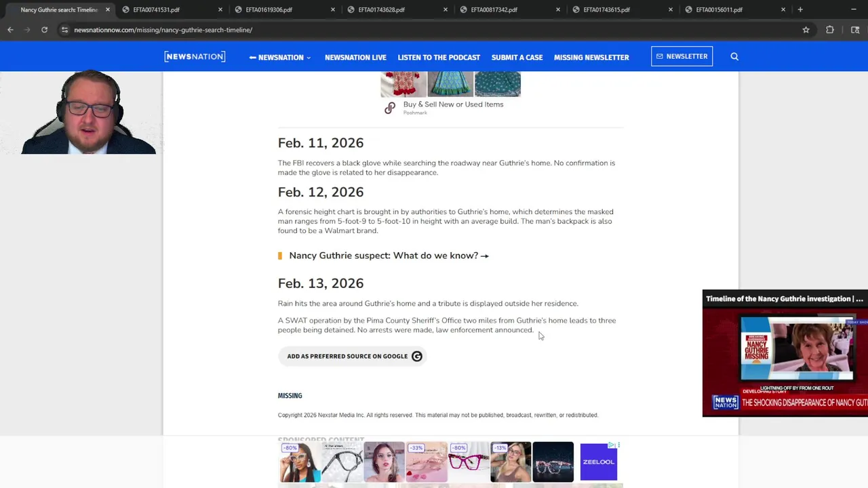Click the Zeelool brand tile in ad
868x488 pixels.
click(598, 462)
